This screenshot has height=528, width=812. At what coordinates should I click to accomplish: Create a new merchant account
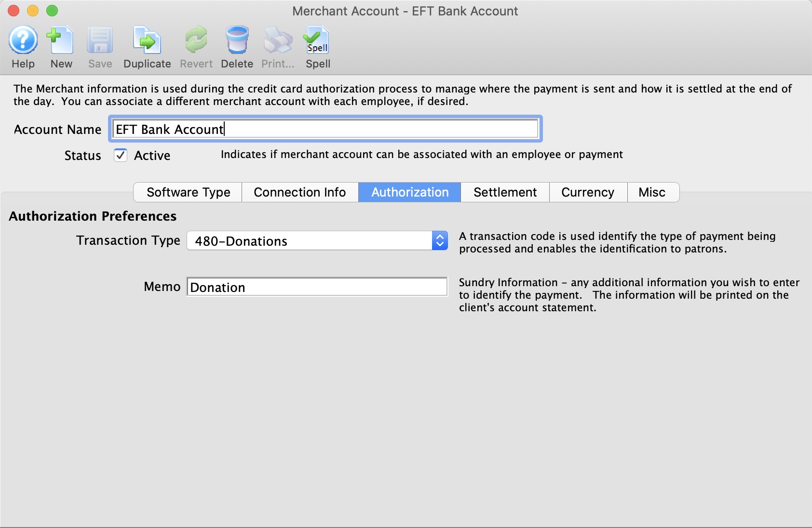click(60, 46)
